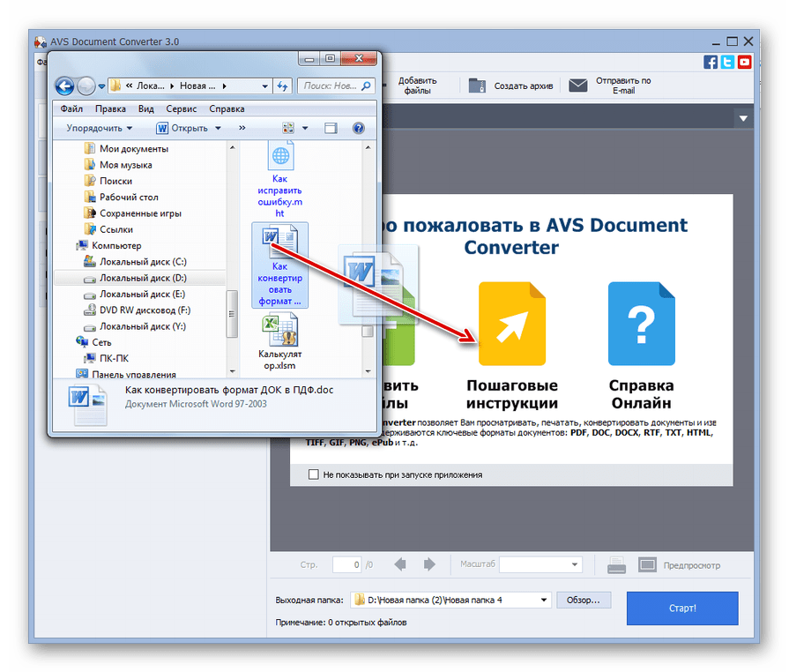Expand the Упорядочить dropdown menu

point(99,128)
